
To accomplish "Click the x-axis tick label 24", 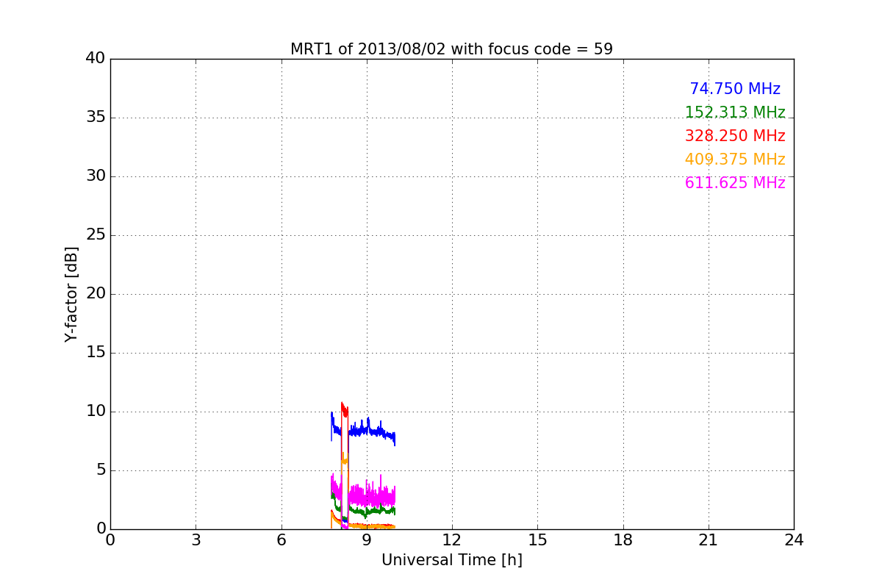I will pyautogui.click(x=794, y=540).
